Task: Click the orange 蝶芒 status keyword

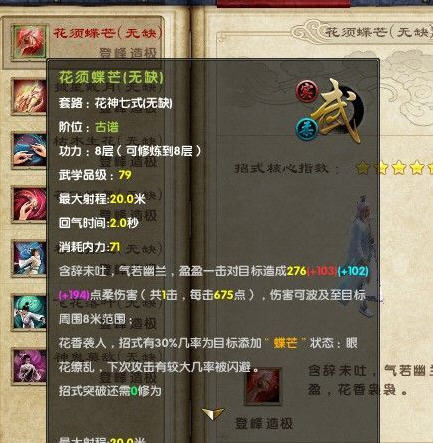Action: tap(285, 343)
